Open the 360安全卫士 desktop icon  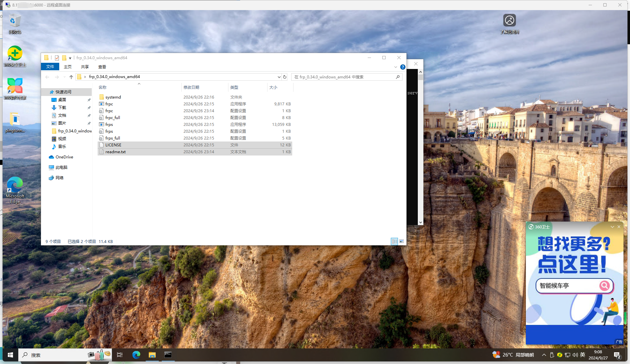(15, 56)
